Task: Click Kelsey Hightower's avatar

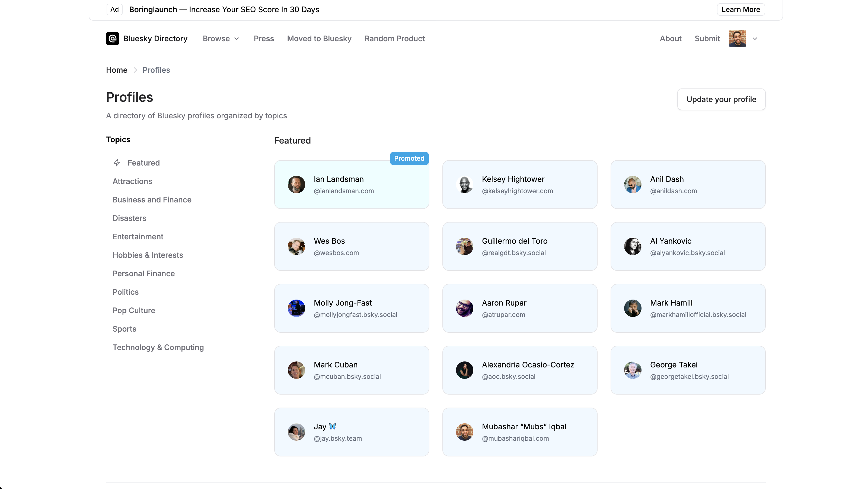Action: click(465, 184)
